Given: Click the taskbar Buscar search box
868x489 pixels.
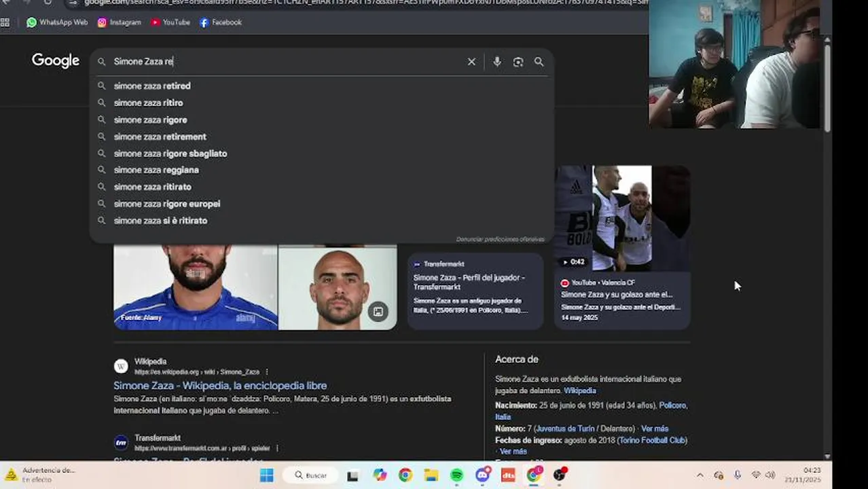Looking at the screenshot, I should tap(310, 475).
